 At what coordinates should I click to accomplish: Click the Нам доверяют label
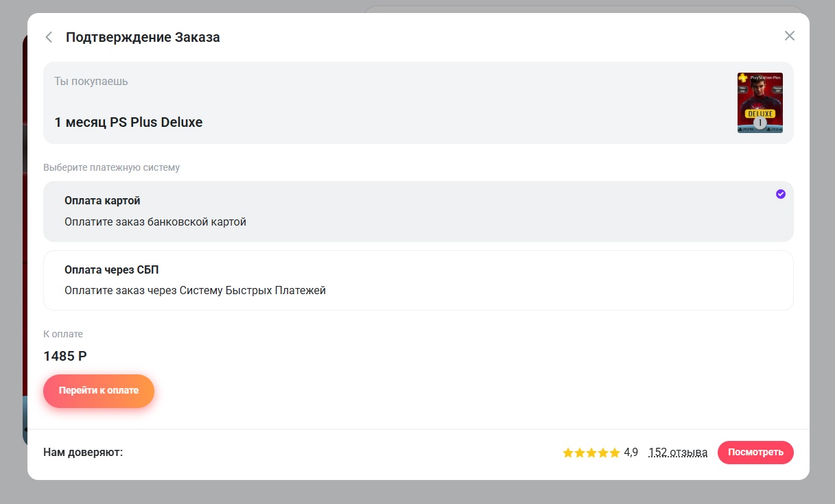coord(83,453)
